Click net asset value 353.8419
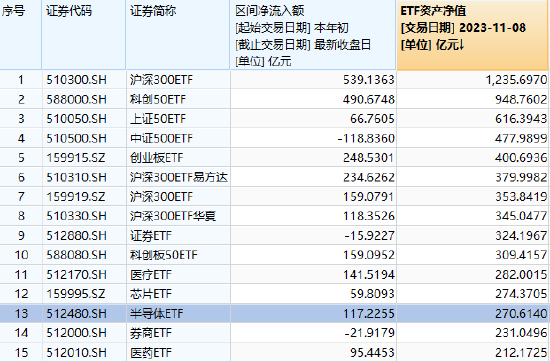Image resolution: width=550 pixels, height=362 pixels. tap(521, 197)
